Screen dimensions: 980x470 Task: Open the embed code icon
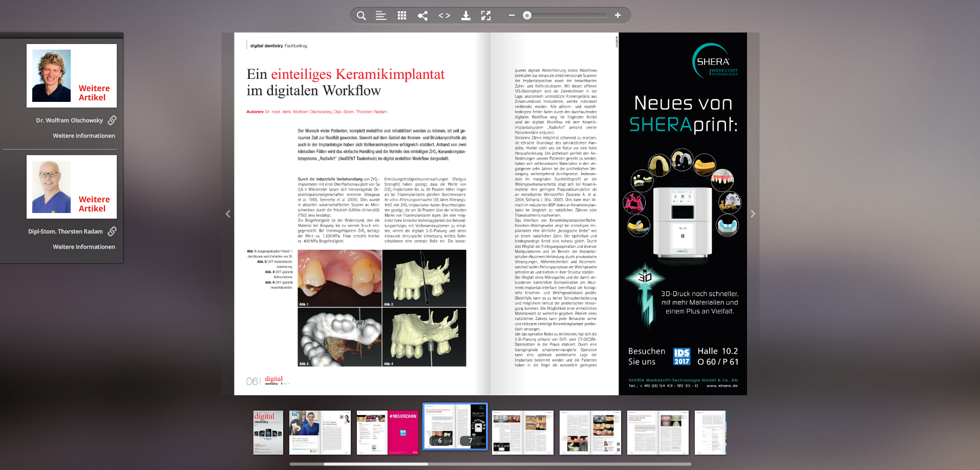444,15
